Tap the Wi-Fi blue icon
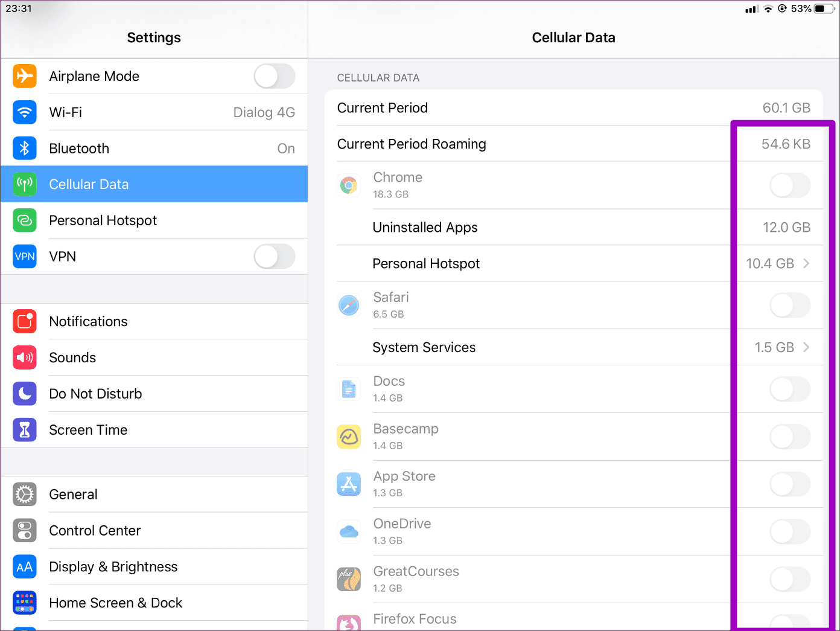The image size is (840, 631). [25, 112]
